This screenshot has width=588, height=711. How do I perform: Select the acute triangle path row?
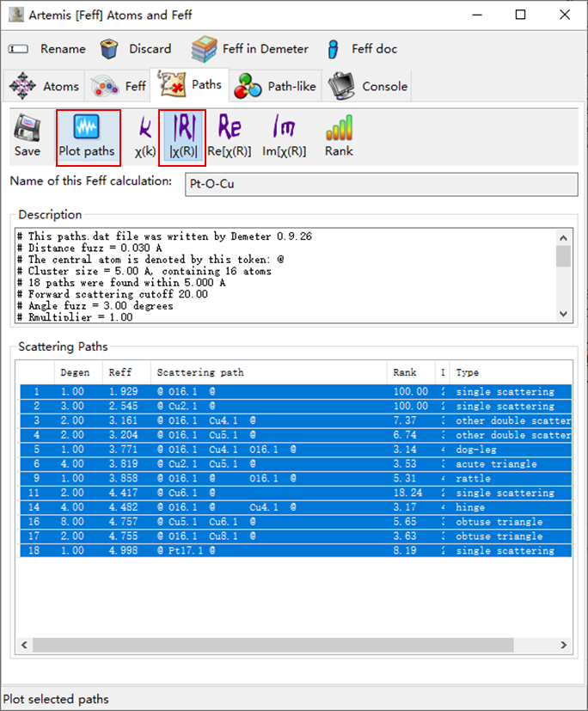(x=296, y=464)
